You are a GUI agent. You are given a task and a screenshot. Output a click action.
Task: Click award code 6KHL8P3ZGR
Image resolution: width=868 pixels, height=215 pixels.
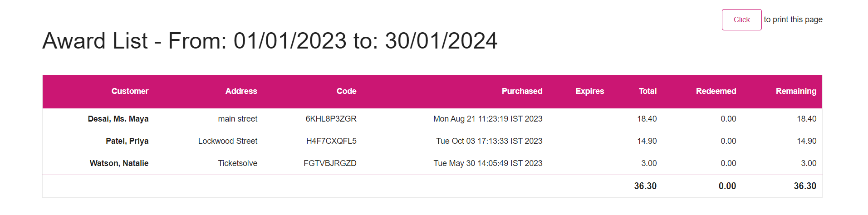click(331, 119)
